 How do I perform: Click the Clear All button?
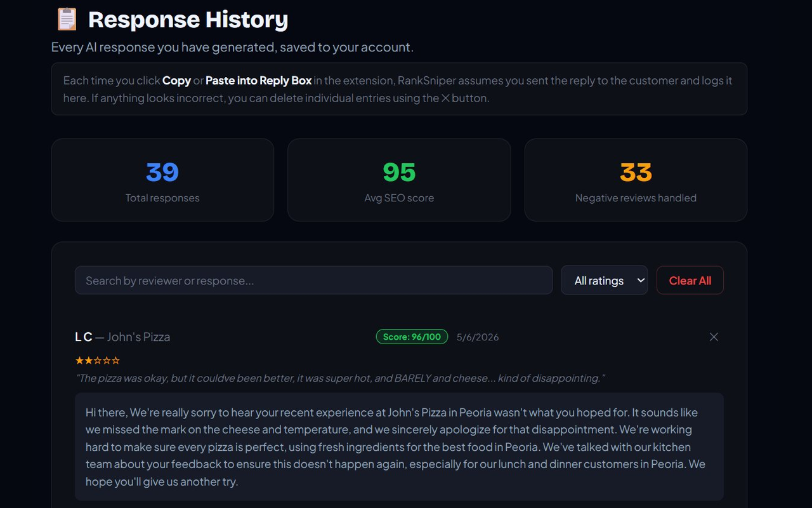[x=690, y=280]
